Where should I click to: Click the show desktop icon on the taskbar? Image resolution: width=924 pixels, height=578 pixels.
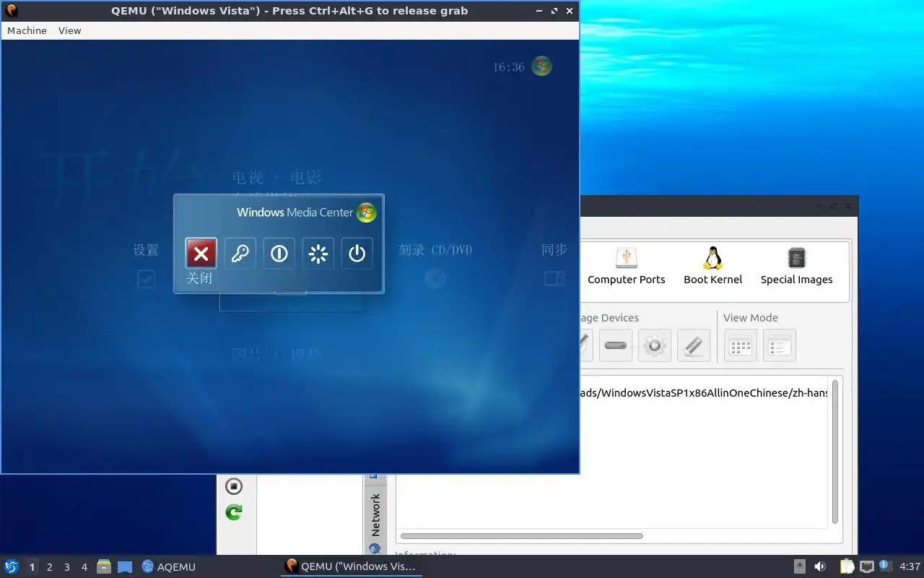coord(125,566)
